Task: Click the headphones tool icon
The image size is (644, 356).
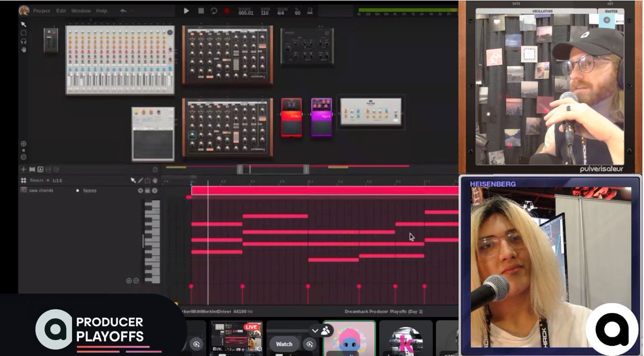Action: 24,41
